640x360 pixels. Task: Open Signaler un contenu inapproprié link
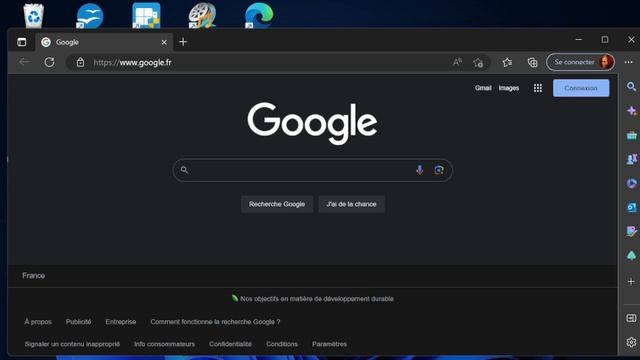[x=72, y=344]
